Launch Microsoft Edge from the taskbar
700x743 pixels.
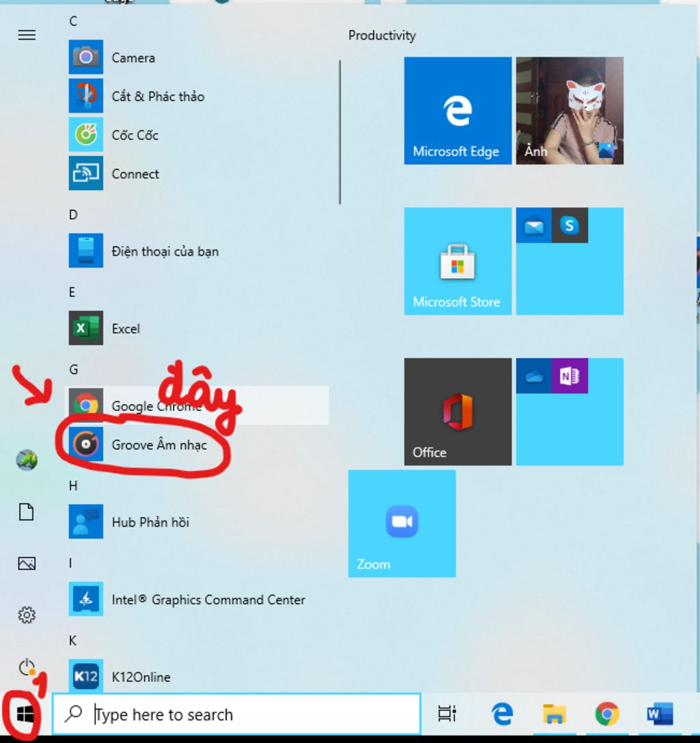coord(502,714)
